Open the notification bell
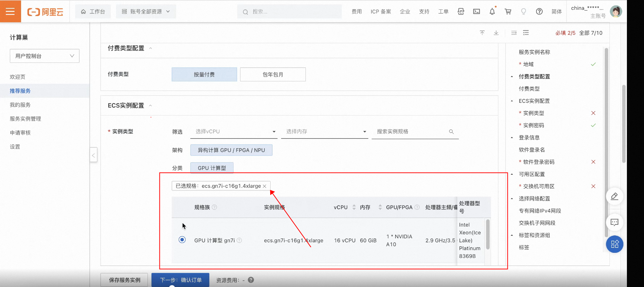Image resolution: width=644 pixels, height=287 pixels. [492, 12]
